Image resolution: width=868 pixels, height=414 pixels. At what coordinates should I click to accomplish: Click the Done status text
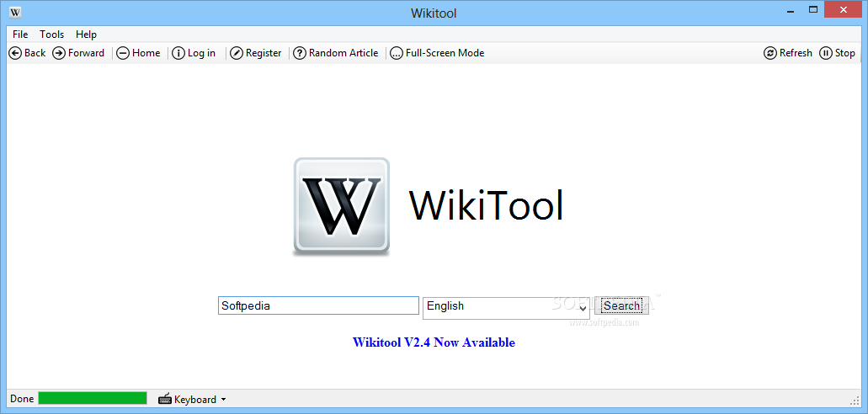(x=22, y=399)
